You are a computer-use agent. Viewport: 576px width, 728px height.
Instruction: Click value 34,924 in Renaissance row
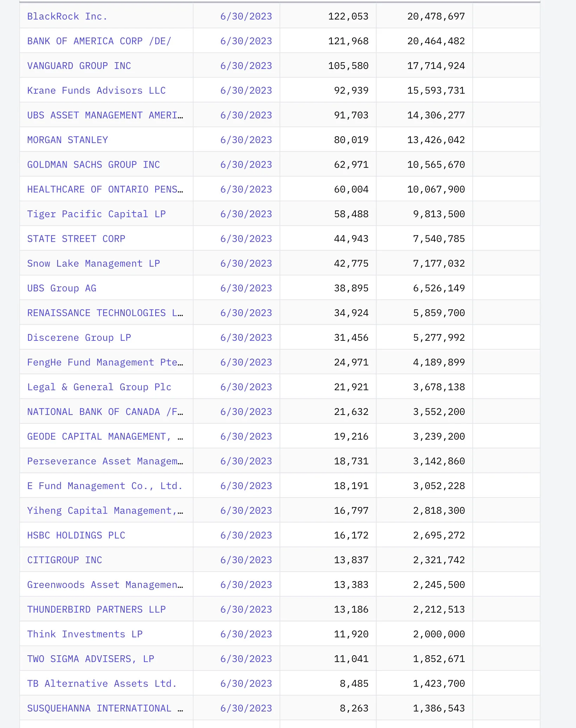(351, 313)
